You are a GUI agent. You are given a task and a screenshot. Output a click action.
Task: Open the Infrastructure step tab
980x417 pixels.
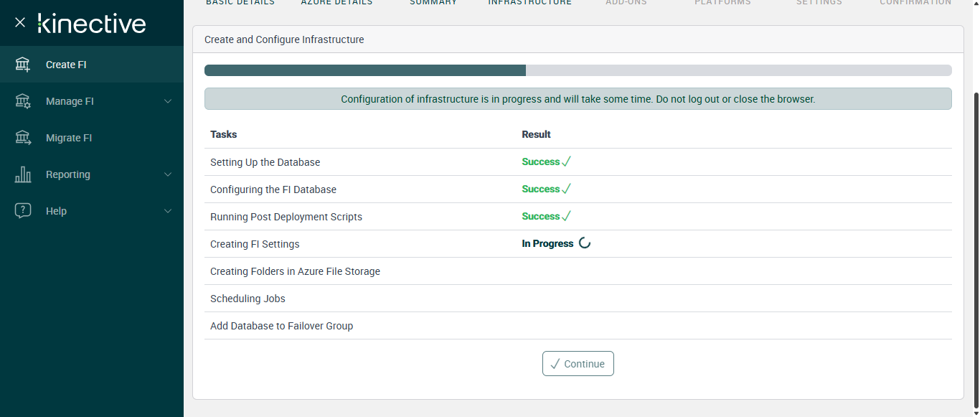pos(530,3)
